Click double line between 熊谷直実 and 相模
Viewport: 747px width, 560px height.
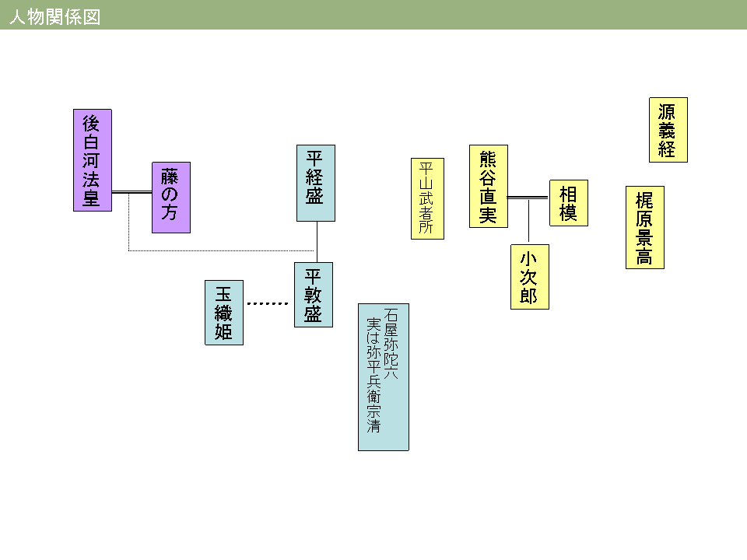(x=528, y=198)
